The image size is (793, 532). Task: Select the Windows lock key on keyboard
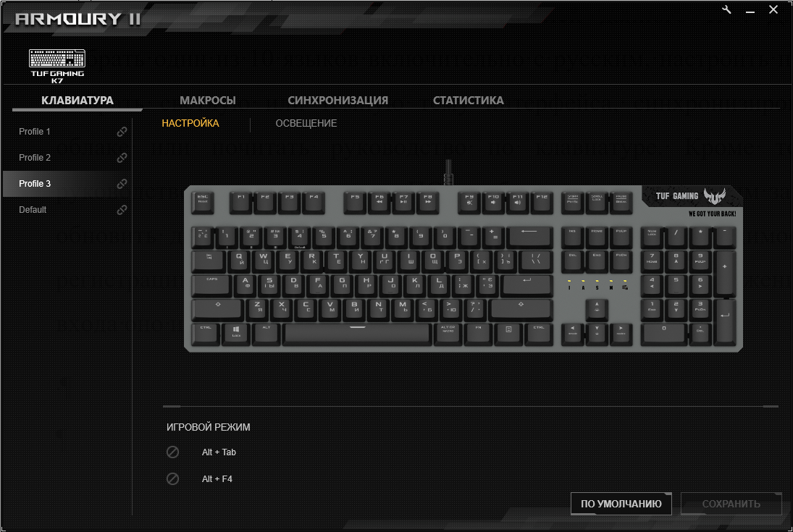coord(236,334)
